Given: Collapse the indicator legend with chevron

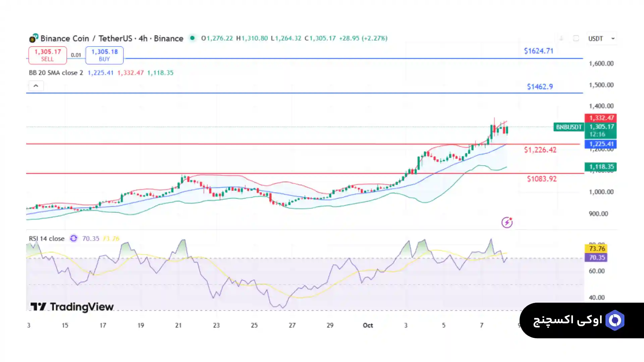Looking at the screenshot, I should (x=36, y=86).
